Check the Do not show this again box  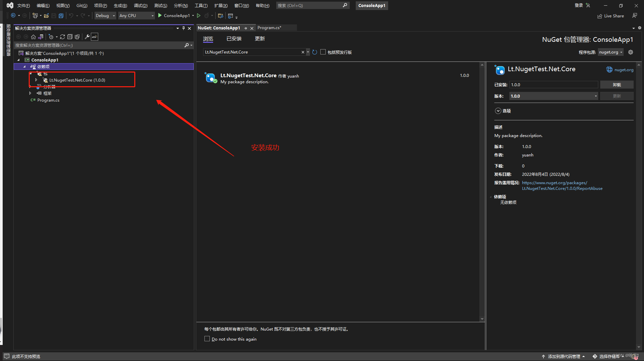click(x=207, y=339)
